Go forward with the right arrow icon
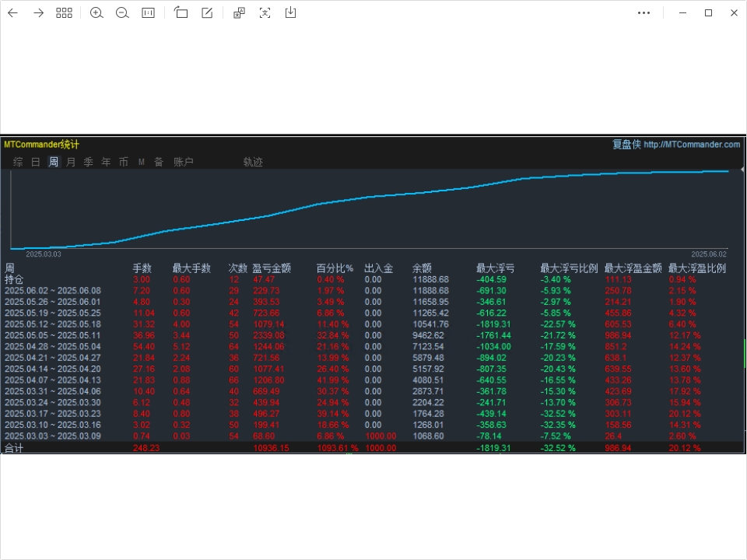This screenshot has width=747, height=560. coord(39,13)
